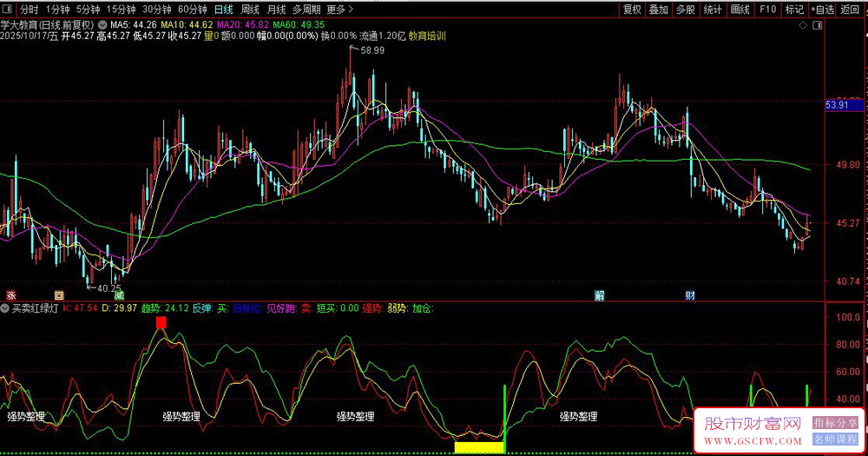Click the panel layout icon at top-left
Image resolution: width=868 pixels, height=456 pixels.
pos(8,10)
